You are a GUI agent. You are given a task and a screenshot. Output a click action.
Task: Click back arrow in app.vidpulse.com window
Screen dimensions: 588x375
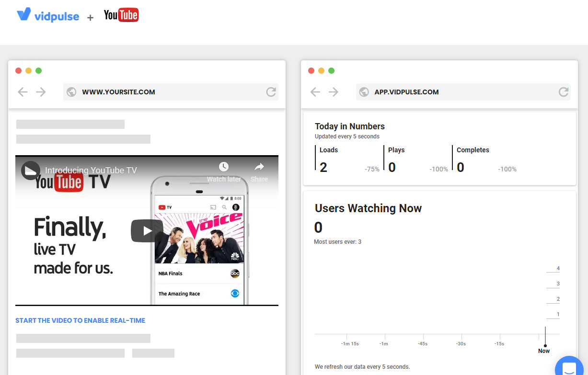tap(315, 92)
